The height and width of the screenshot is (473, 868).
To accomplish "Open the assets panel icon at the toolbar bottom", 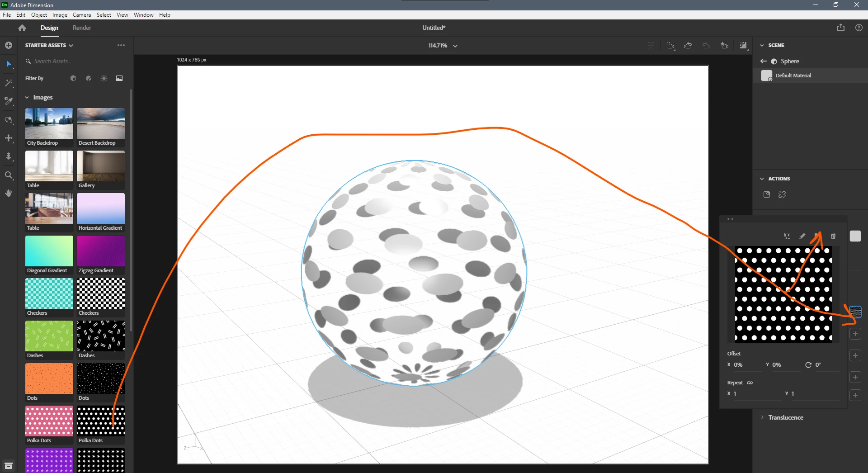I will [x=9, y=465].
